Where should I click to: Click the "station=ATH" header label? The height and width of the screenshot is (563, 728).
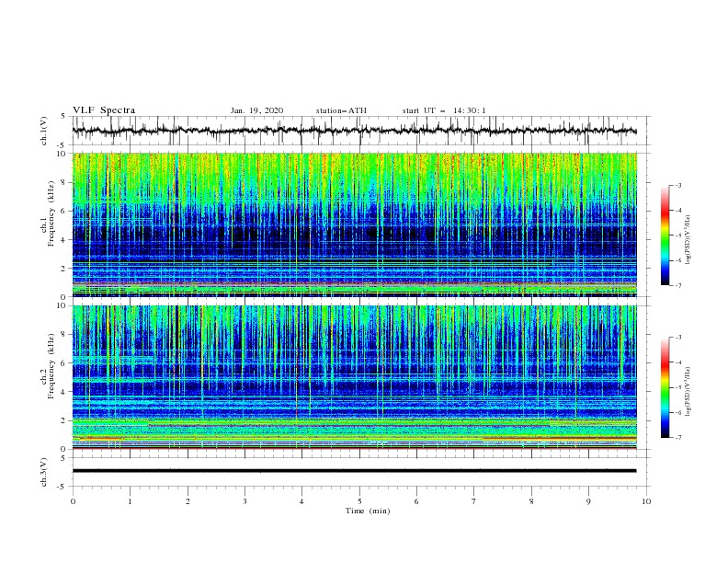tap(341, 110)
